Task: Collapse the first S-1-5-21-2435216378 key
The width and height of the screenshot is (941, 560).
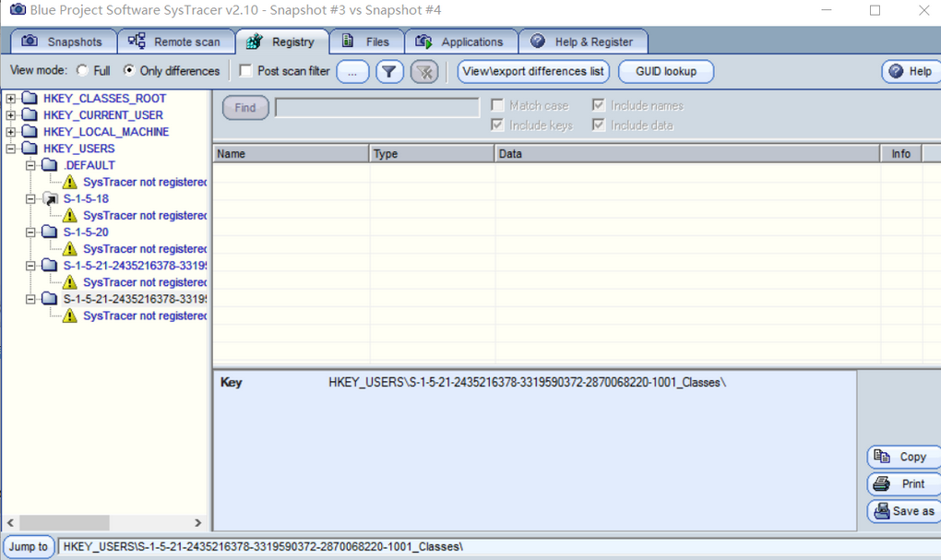Action: pos(30,266)
